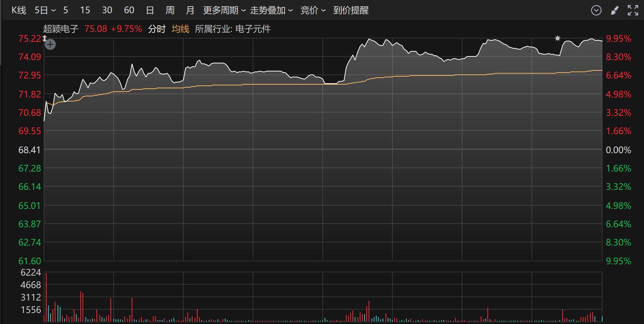Click the vertical resize arrow near 75.22

tap(44, 38)
